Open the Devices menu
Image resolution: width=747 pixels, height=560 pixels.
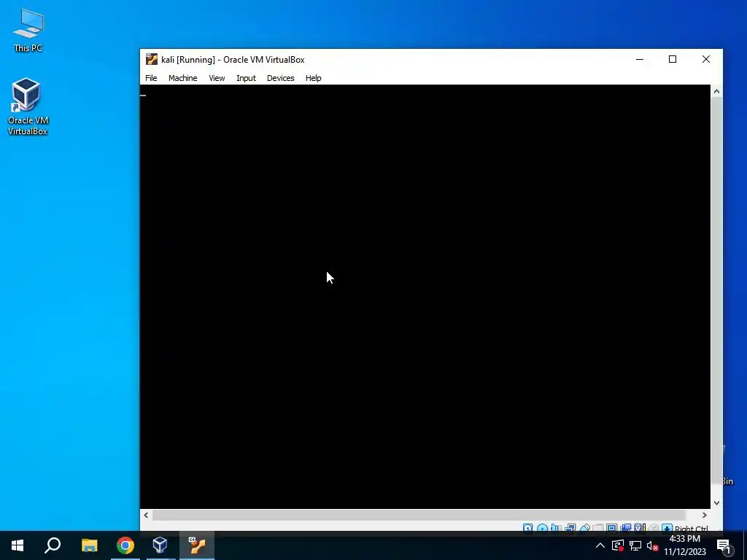tap(281, 78)
